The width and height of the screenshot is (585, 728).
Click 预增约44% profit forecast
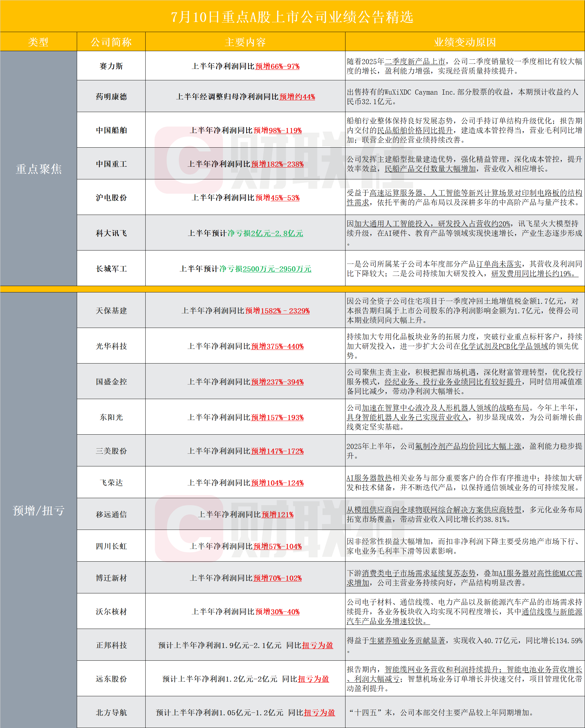297,97
